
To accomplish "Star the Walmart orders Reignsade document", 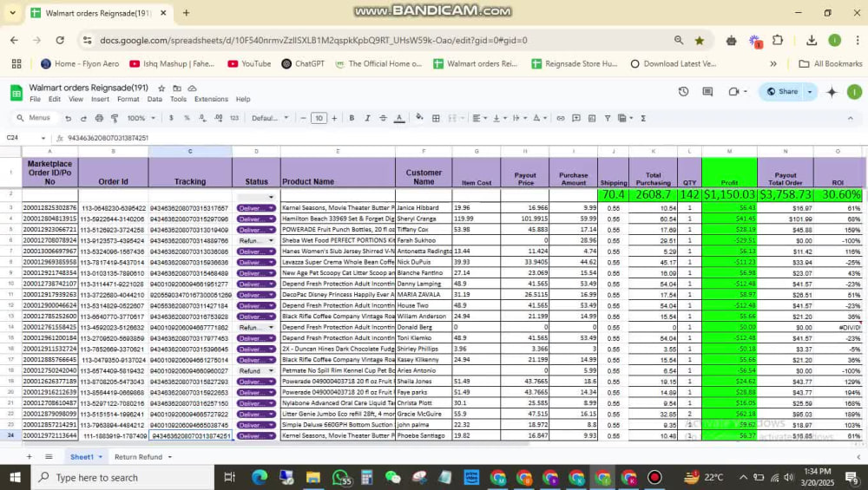I will [x=161, y=88].
